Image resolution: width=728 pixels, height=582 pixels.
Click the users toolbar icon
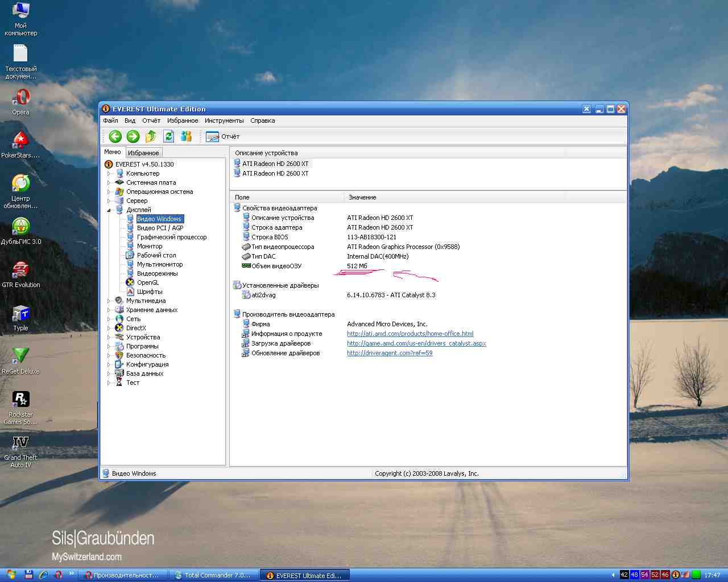186,136
